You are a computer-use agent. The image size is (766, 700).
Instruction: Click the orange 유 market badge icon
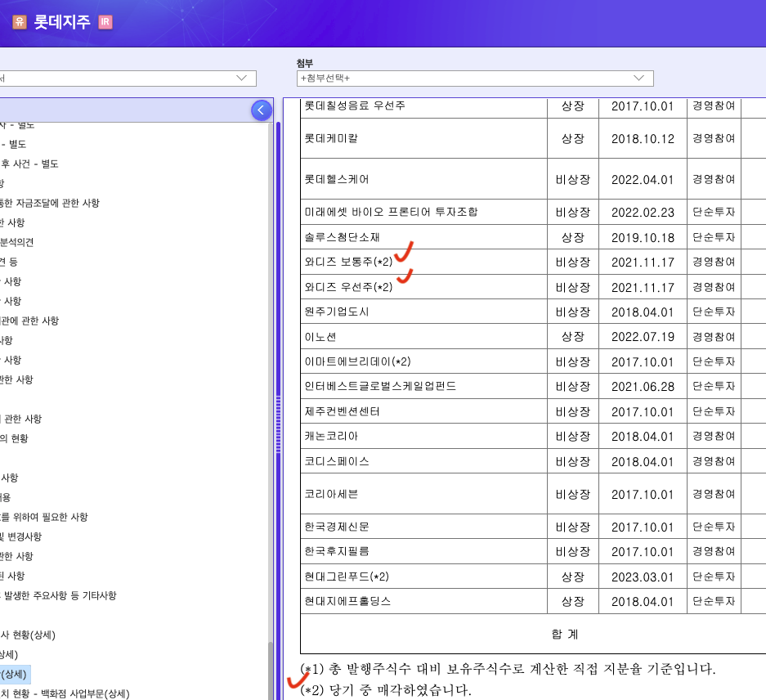(20, 22)
